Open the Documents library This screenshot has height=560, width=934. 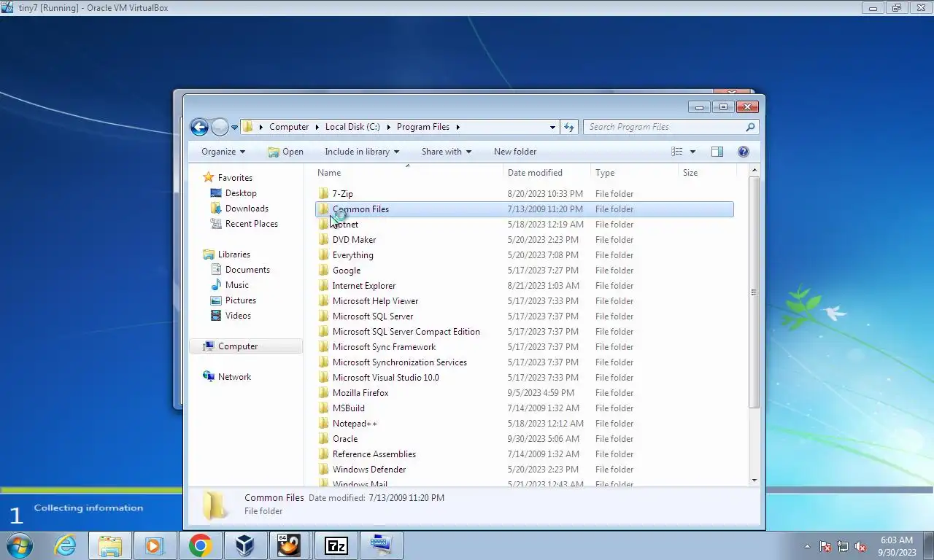tap(247, 270)
